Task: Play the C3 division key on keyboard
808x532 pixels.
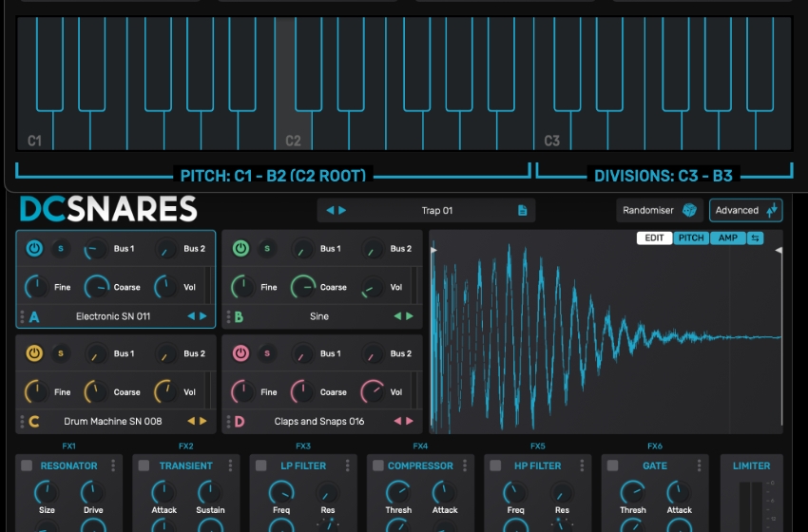Action: (552, 131)
